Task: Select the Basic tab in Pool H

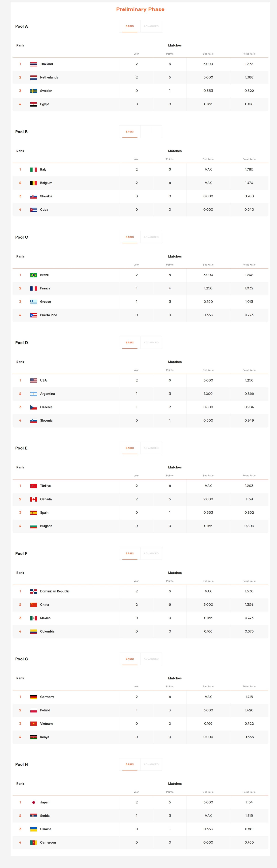Action: (x=130, y=764)
